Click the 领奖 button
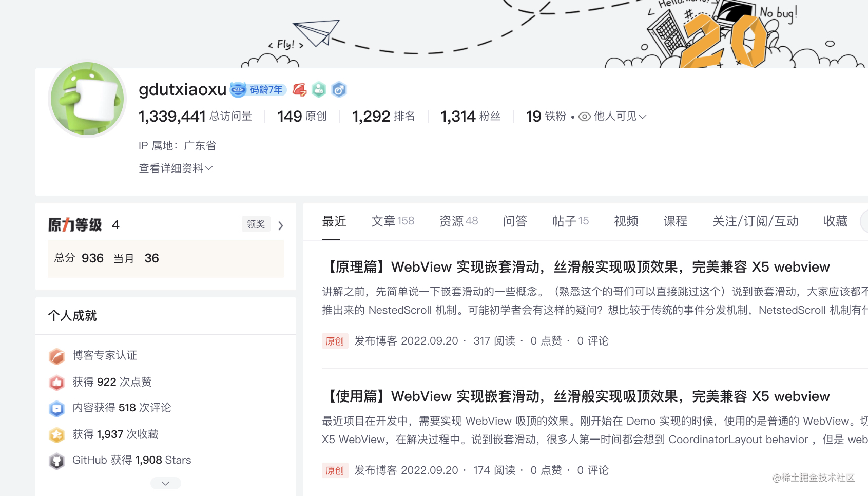 tap(256, 224)
